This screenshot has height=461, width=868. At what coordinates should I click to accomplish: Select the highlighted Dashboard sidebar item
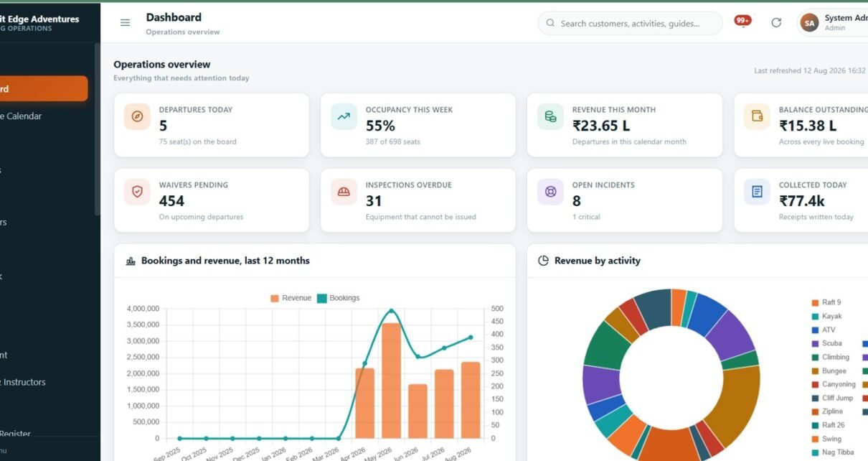tap(44, 89)
